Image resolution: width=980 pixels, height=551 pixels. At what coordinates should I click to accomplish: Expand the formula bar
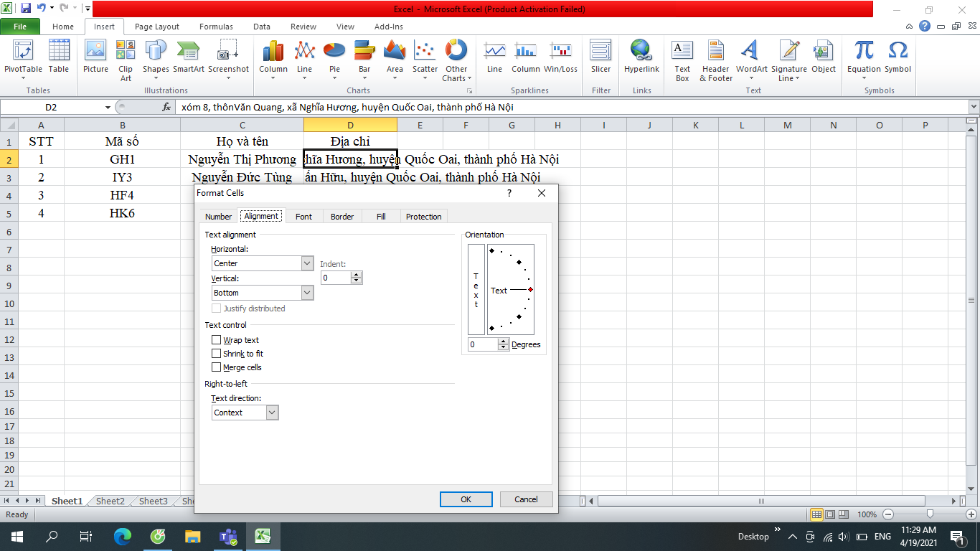tap(974, 107)
